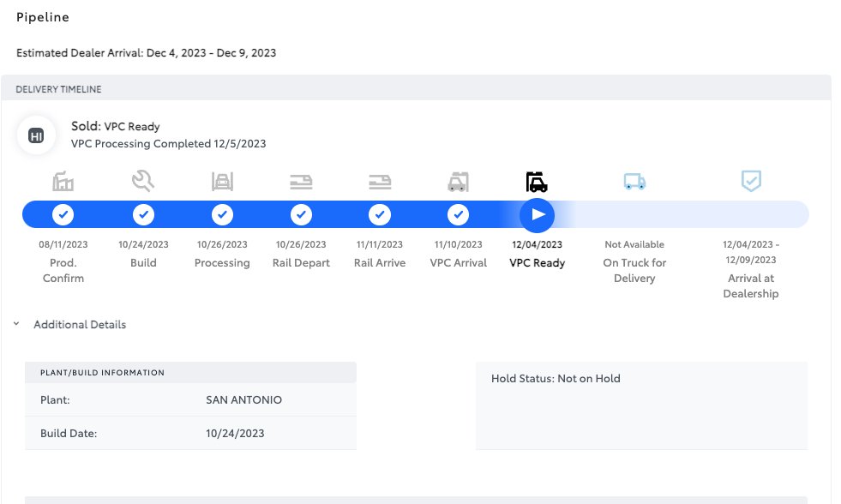Click the Build label under the timeline
841x504 pixels.
[143, 263]
